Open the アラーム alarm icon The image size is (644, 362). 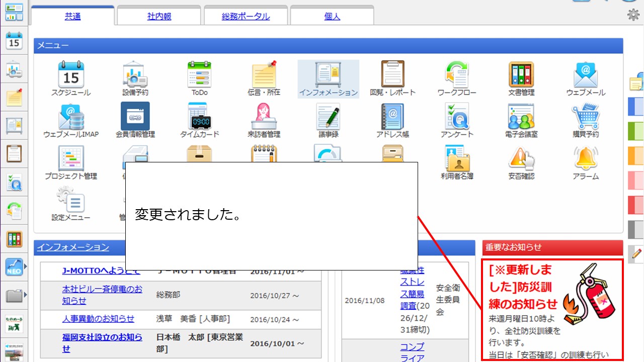pyautogui.click(x=586, y=160)
